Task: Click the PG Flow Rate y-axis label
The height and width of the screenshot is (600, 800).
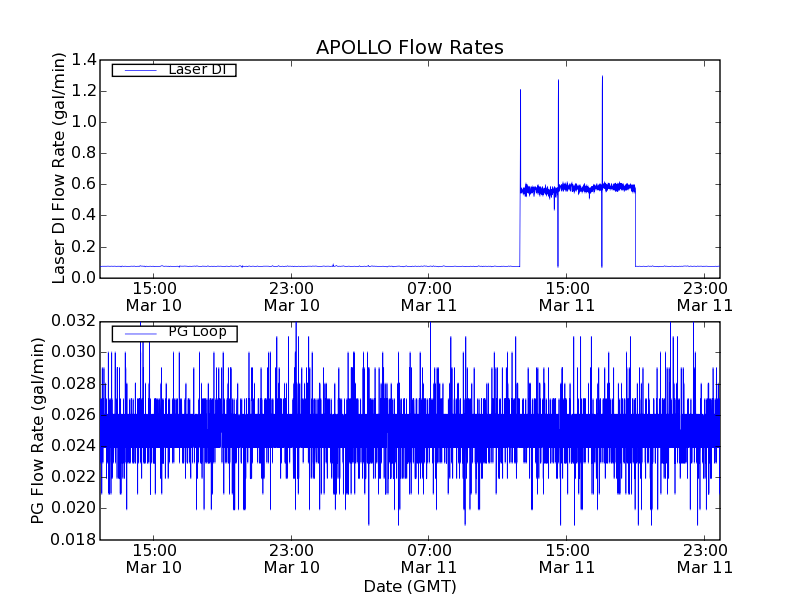Action: [38, 430]
